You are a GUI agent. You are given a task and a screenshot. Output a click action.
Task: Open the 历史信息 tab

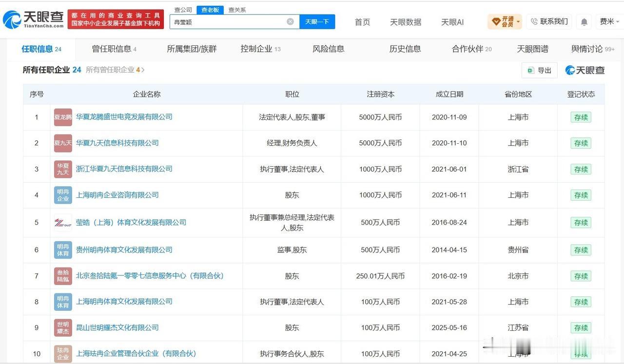(405, 49)
